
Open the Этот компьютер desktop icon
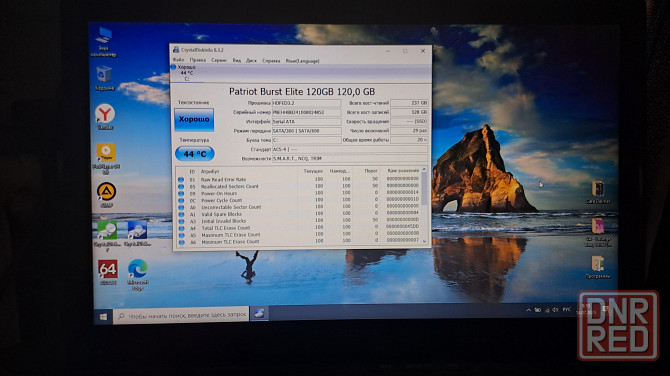(x=103, y=42)
